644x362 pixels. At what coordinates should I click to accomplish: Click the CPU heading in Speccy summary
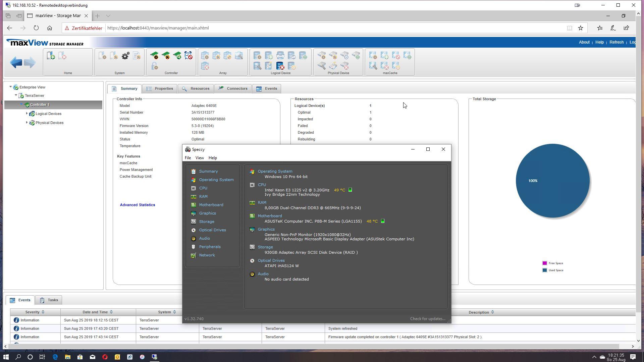coord(262,185)
